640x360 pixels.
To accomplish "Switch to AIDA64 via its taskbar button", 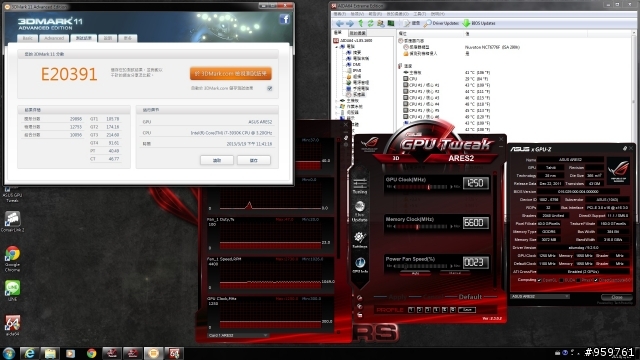I will coord(174,353).
